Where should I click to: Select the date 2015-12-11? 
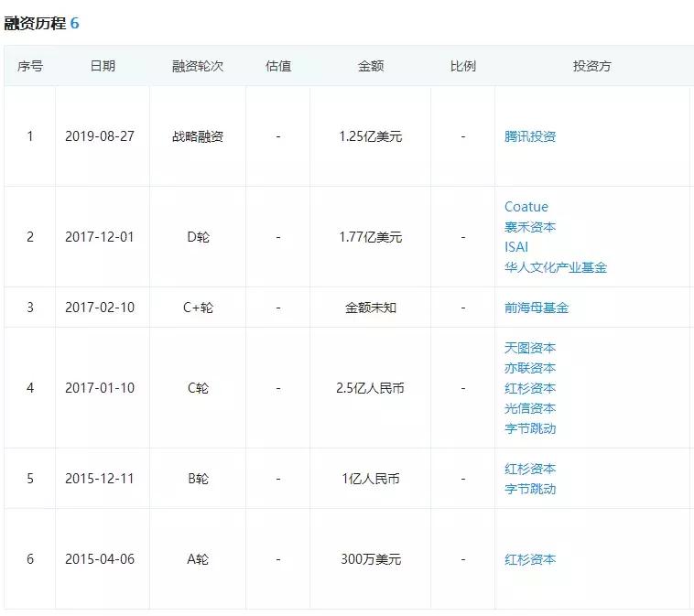pos(100,479)
